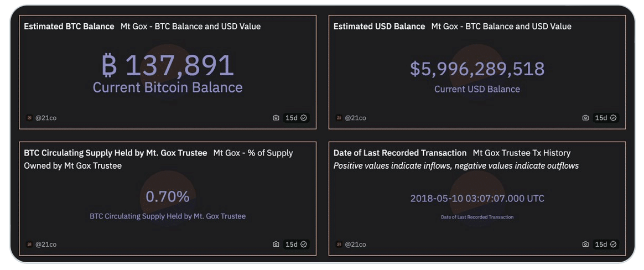
Task: Open @21co author link under Estimated USD Balance
Action: 355,118
